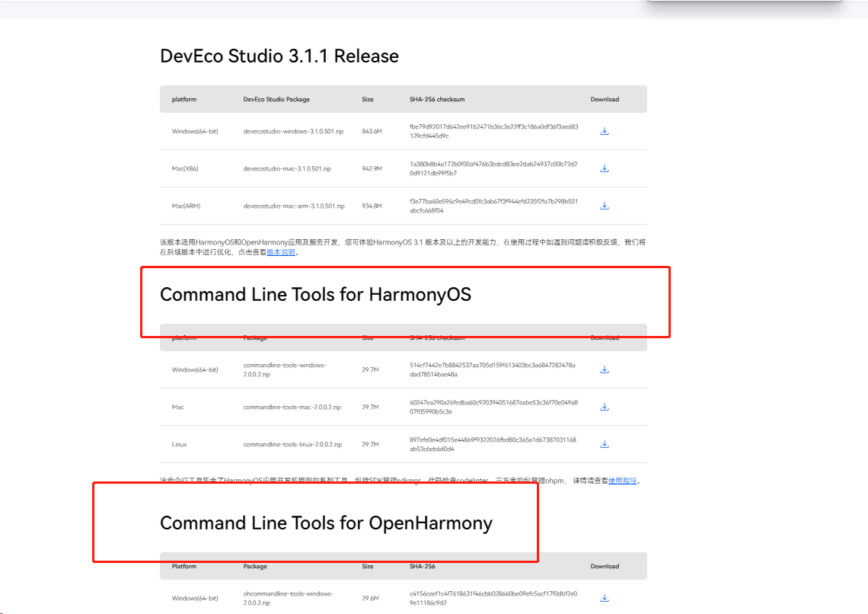Image resolution: width=868 pixels, height=614 pixels.
Task: Click the Linux platform cell
Action: pyautogui.click(x=180, y=444)
